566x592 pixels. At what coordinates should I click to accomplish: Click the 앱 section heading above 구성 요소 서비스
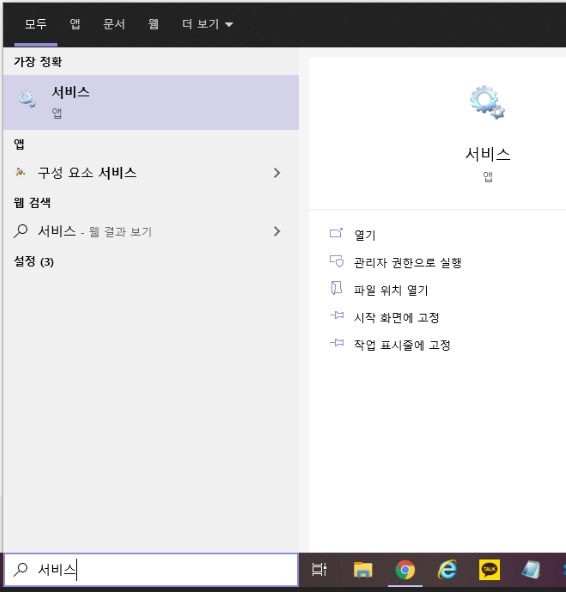tap(19, 144)
